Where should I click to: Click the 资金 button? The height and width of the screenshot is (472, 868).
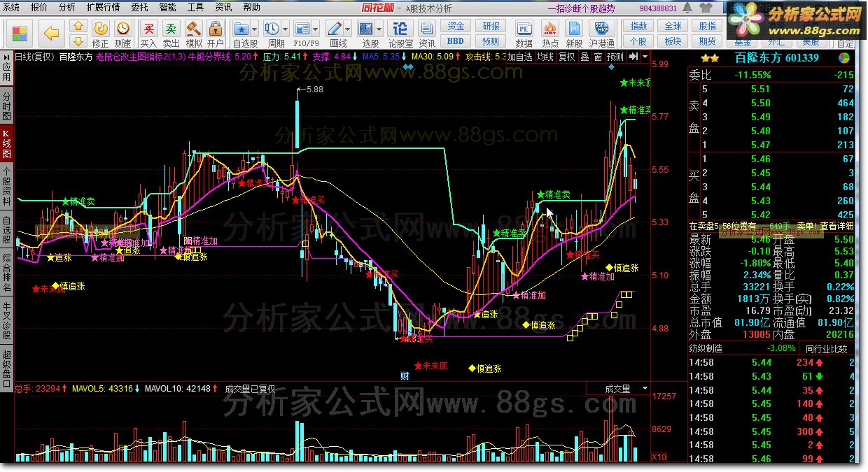[456, 26]
